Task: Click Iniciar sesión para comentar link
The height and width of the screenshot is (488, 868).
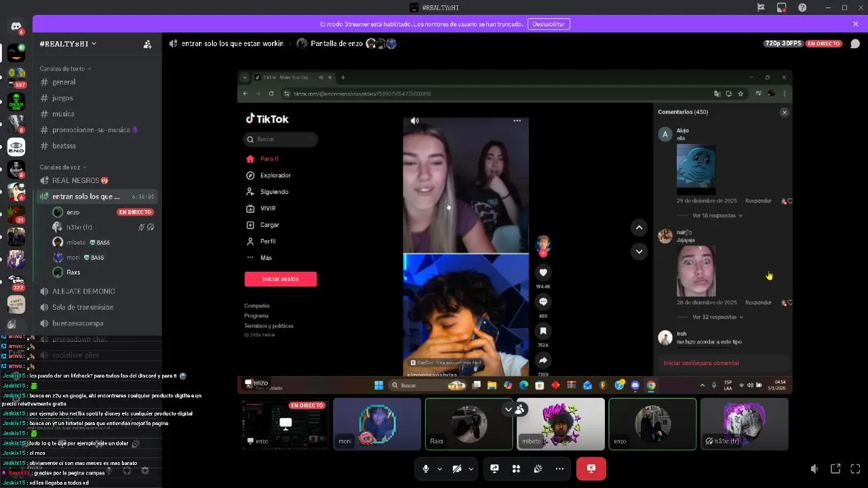Action: pyautogui.click(x=701, y=363)
